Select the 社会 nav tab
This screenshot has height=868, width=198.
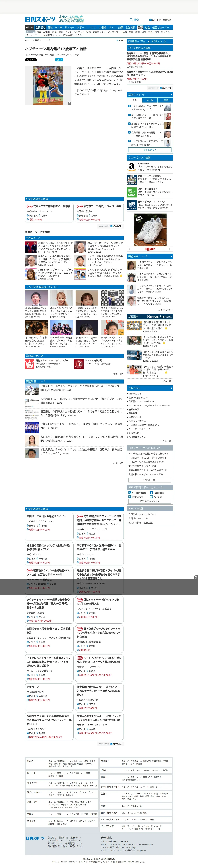click(147, 27)
